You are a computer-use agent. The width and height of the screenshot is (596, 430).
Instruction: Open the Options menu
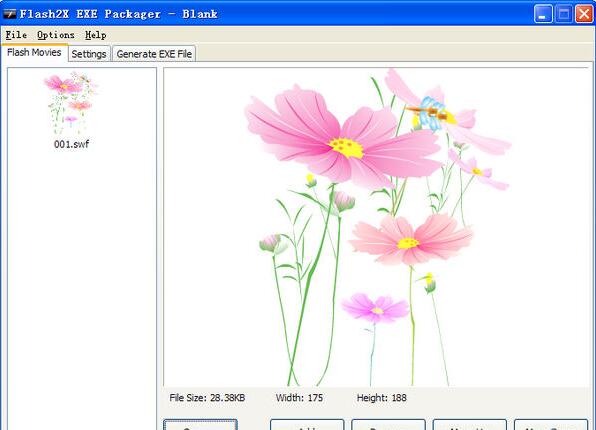(x=55, y=35)
